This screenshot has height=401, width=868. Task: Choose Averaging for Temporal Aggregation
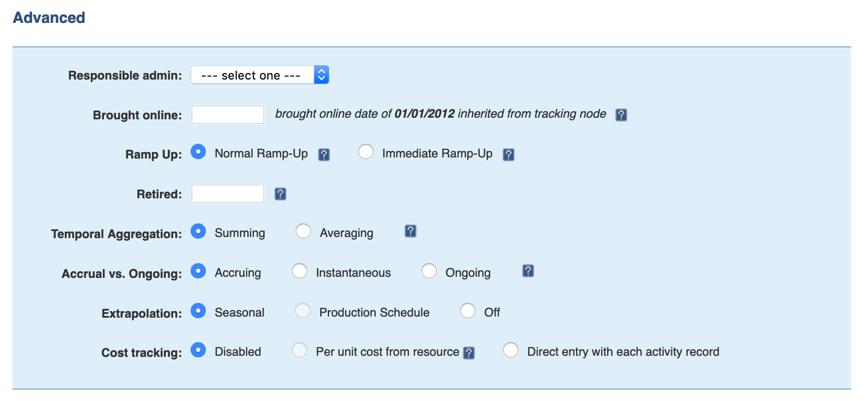pyautogui.click(x=303, y=232)
